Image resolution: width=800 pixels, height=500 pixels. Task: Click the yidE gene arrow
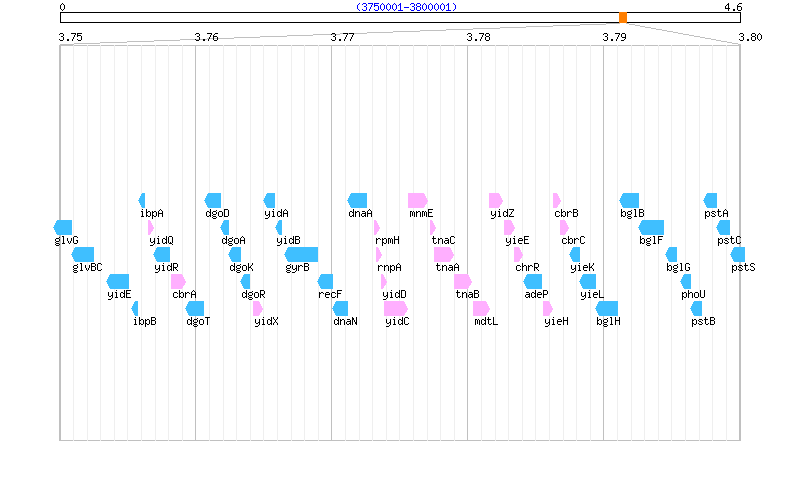(x=118, y=281)
